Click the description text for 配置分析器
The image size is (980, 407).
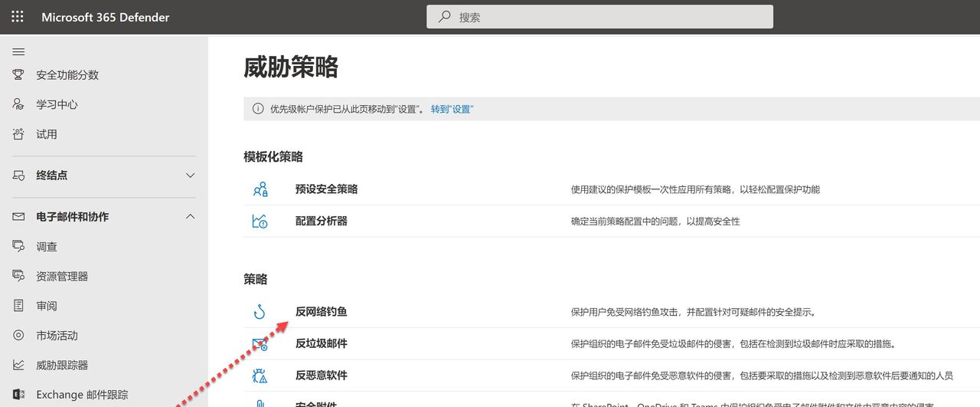pos(655,221)
